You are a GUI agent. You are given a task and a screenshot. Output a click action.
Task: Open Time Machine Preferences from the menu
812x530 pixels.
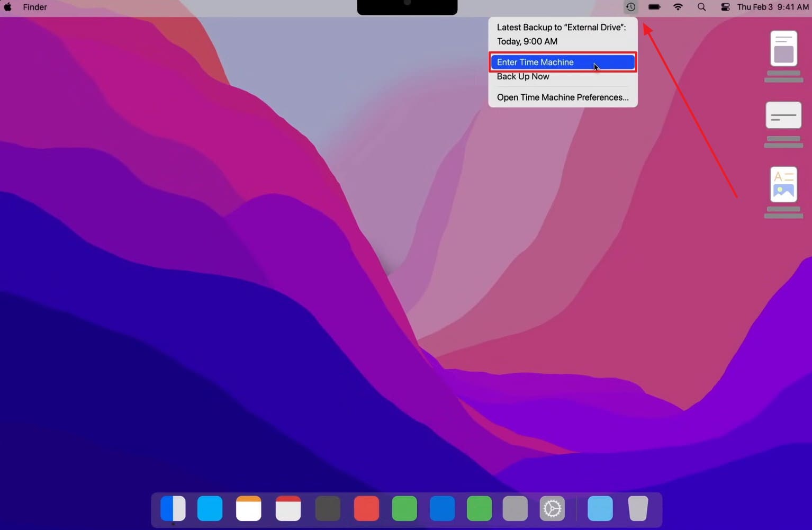coord(563,97)
